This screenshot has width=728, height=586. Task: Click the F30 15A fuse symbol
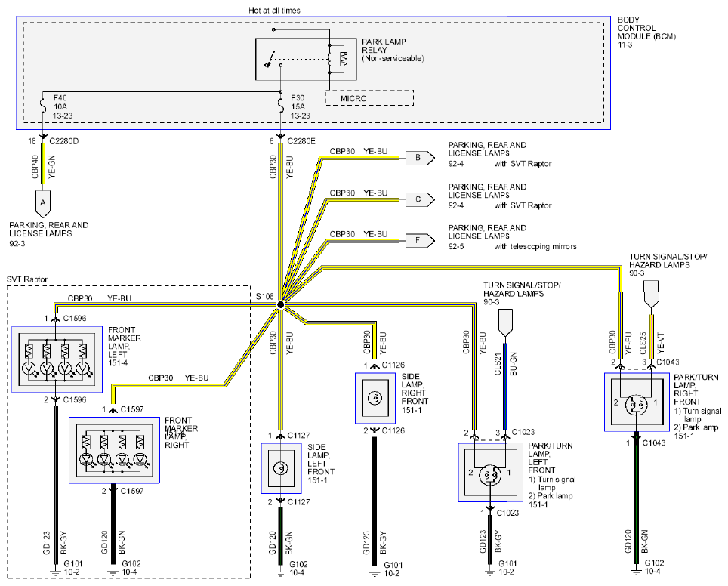[280, 106]
